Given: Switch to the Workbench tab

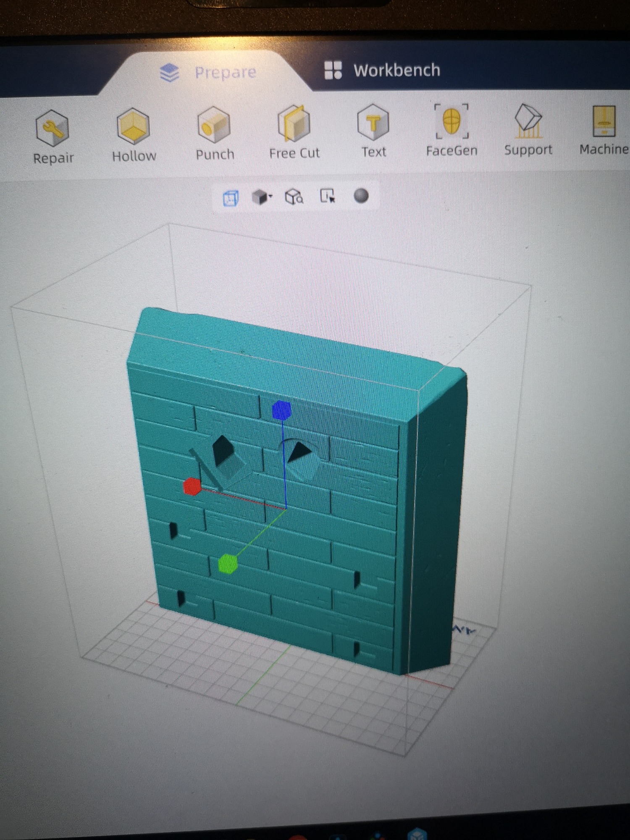Looking at the screenshot, I should pyautogui.click(x=382, y=70).
